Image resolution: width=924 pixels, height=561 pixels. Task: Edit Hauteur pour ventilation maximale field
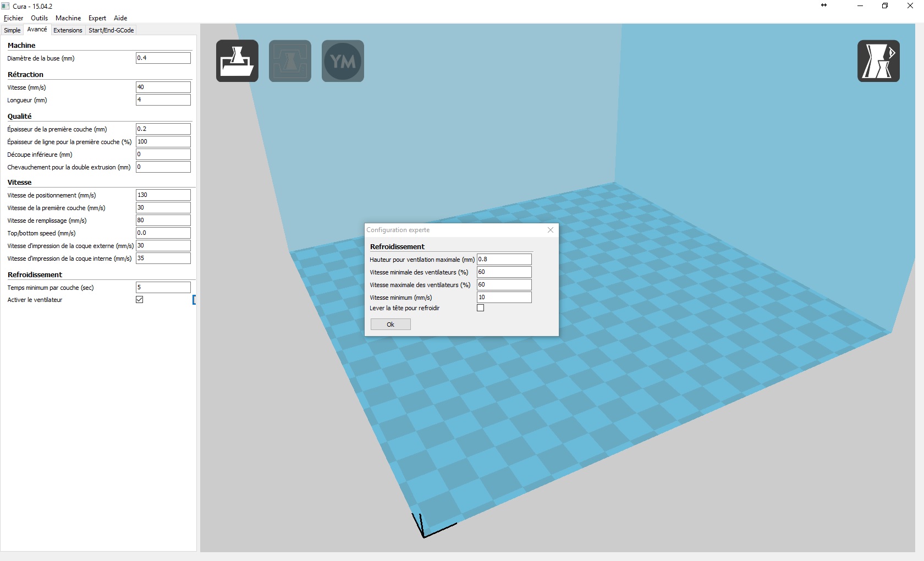coord(504,259)
